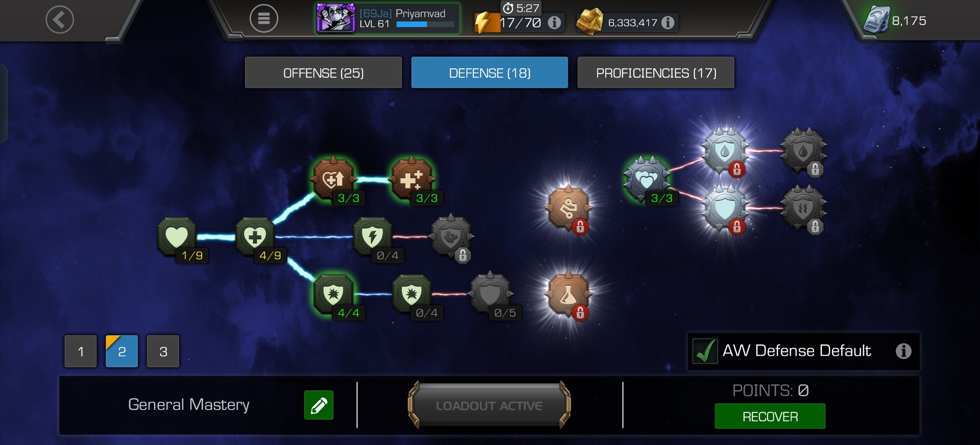This screenshot has height=445, width=980.
Task: Switch to the Offense (25) tab
Action: (x=323, y=72)
